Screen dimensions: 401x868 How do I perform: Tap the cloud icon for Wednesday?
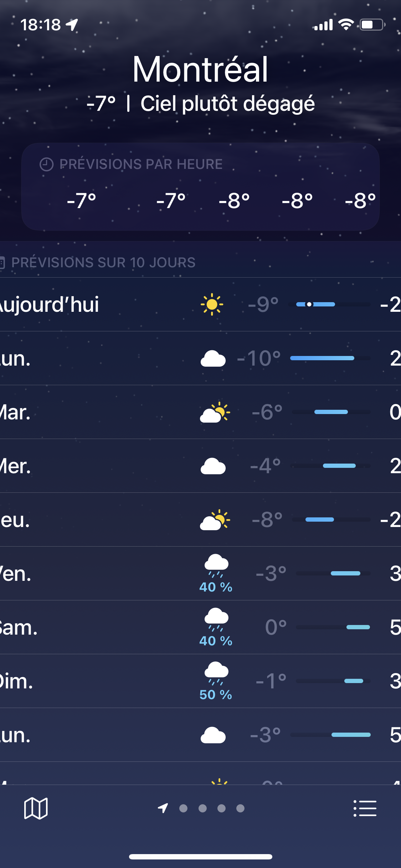pos(213,466)
